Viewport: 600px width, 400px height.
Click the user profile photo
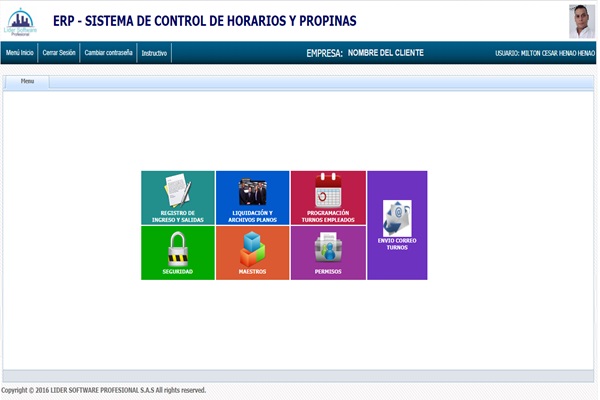[x=581, y=21]
